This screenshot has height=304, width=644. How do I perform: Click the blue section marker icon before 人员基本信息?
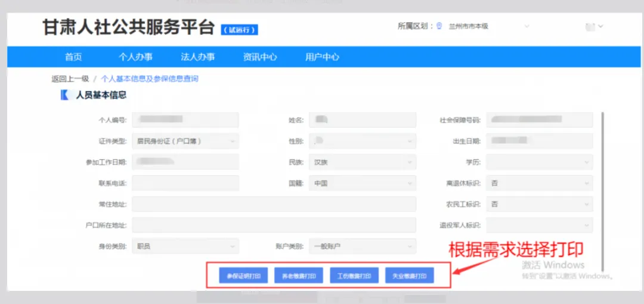(x=64, y=95)
